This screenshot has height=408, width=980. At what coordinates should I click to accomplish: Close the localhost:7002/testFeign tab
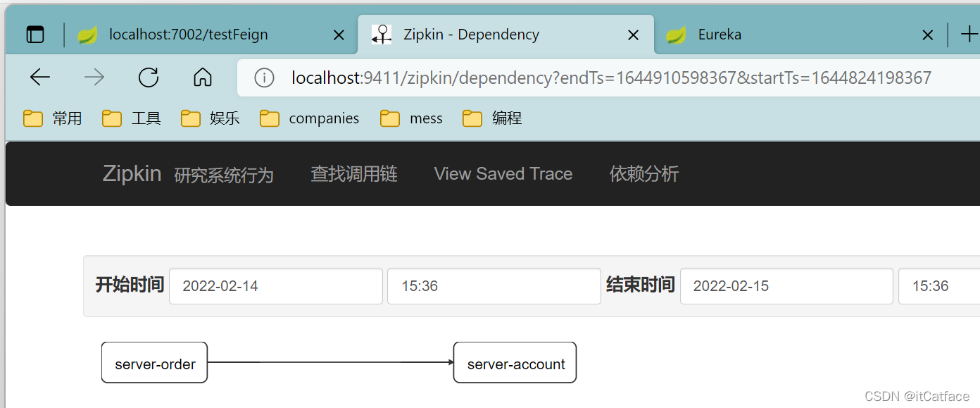click(339, 35)
